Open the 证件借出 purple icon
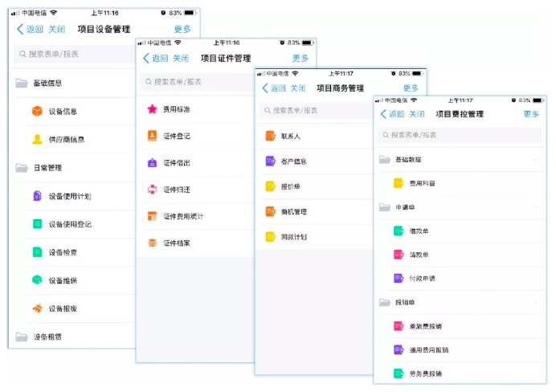The image size is (556, 392). (152, 162)
